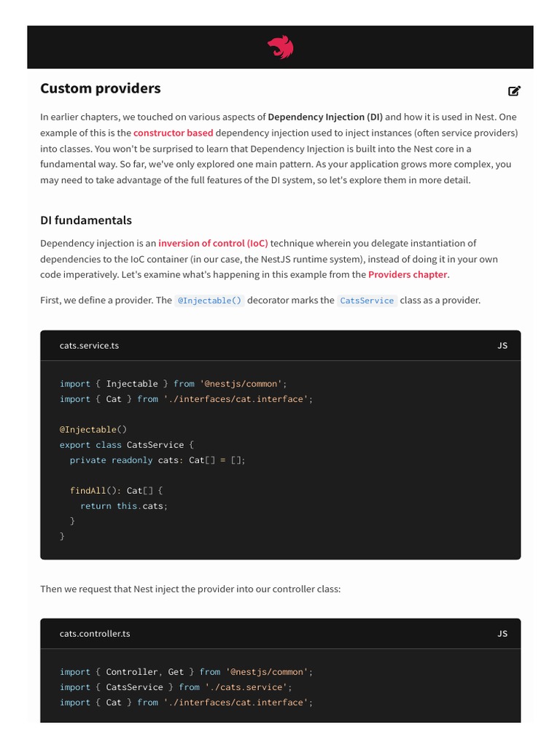560x747 pixels.
Task: Click the "findAll(): Cat[]" line in the code
Action: point(117,491)
